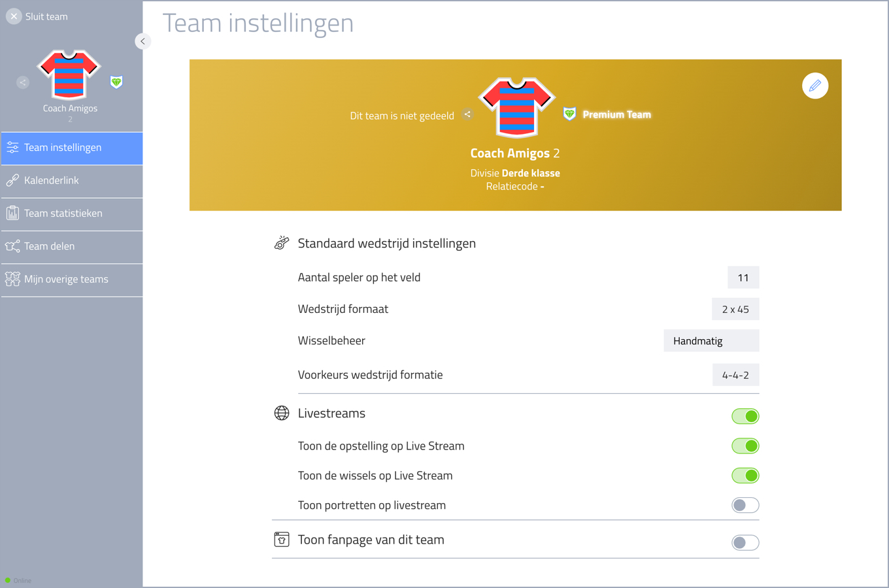Open the Voorkeurs wedstrijd formatie 4-4-2 selector

(735, 375)
